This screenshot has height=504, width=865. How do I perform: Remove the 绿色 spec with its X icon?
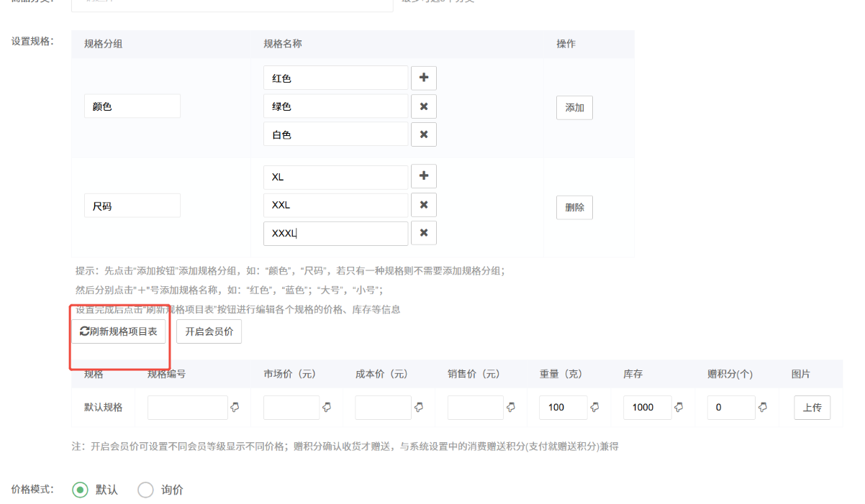pos(423,106)
